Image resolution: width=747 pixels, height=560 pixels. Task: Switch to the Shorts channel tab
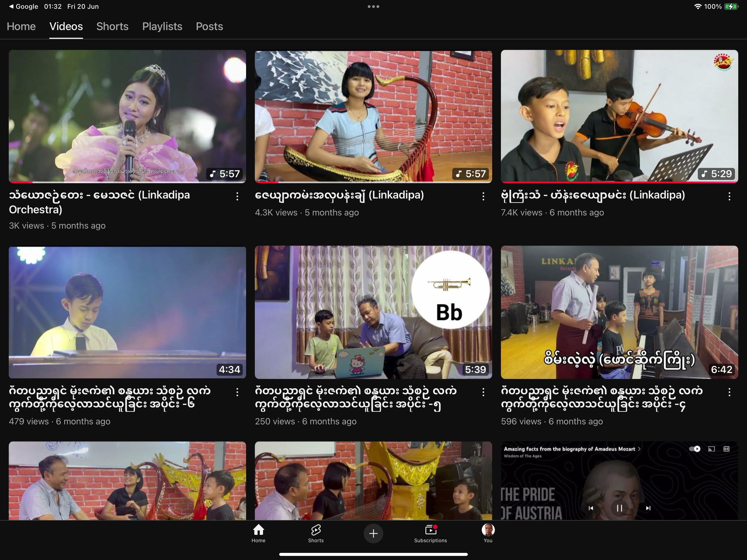[x=112, y=26]
